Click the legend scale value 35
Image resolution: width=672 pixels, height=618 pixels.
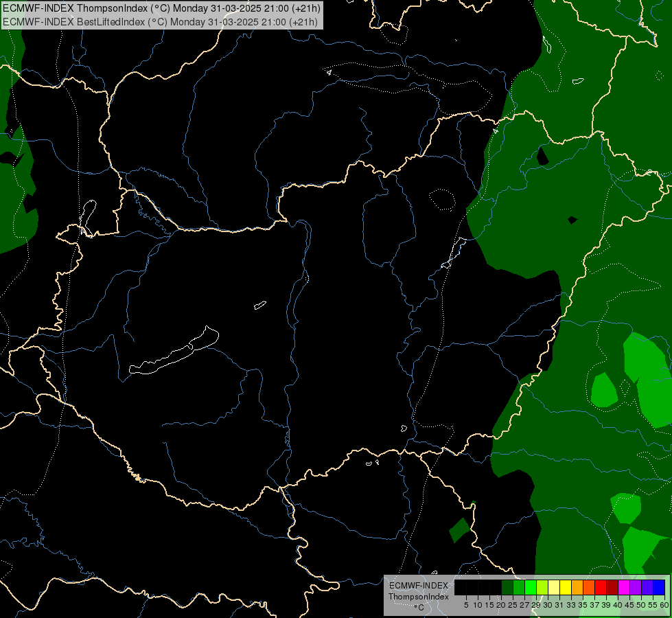point(583,605)
